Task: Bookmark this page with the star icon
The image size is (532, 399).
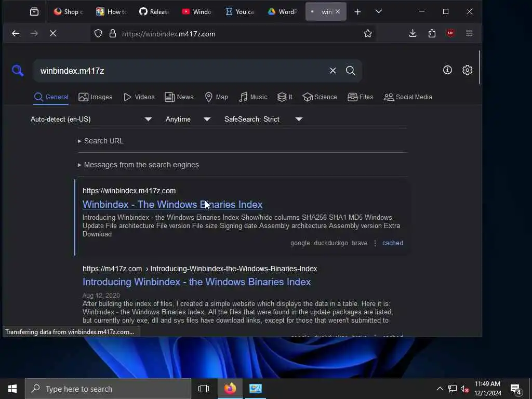Action: pyautogui.click(x=368, y=34)
